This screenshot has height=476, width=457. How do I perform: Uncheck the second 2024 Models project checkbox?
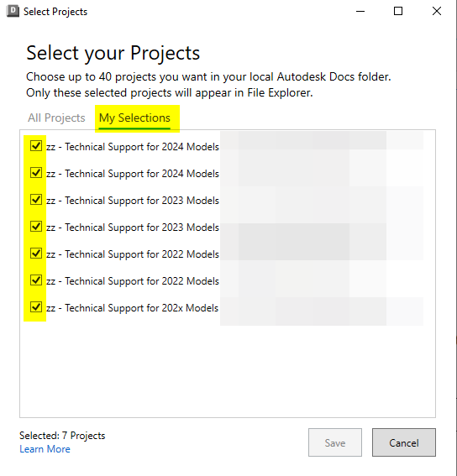pos(36,172)
